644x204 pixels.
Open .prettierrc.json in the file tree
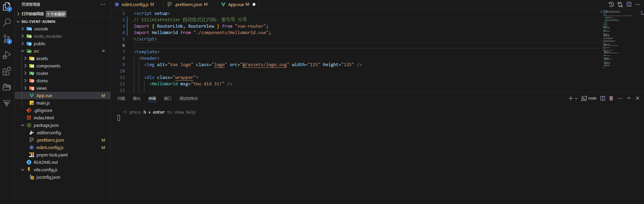pos(63,140)
